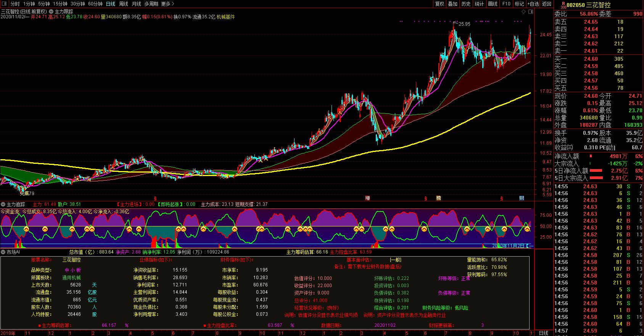Click the 数据日期 20201102 value
Viewport: 644px width, 336px height.
coord(385,325)
